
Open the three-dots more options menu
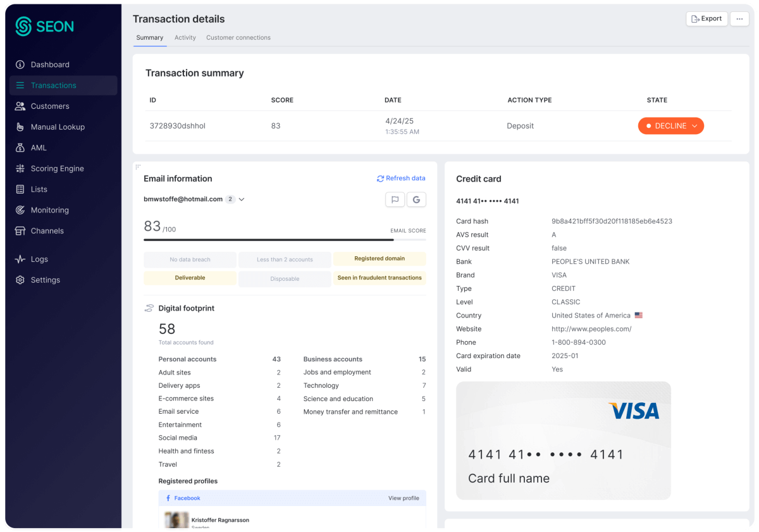pyautogui.click(x=739, y=19)
